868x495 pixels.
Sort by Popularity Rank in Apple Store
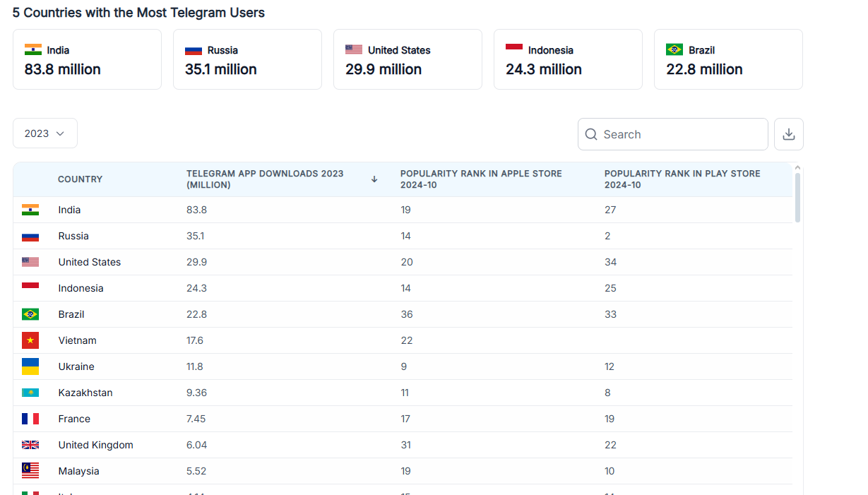tap(481, 179)
